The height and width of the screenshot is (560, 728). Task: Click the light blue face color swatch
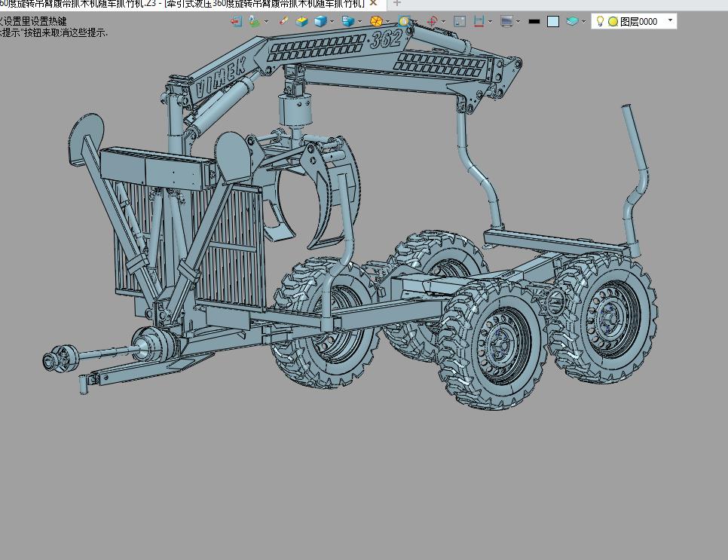pyautogui.click(x=553, y=21)
